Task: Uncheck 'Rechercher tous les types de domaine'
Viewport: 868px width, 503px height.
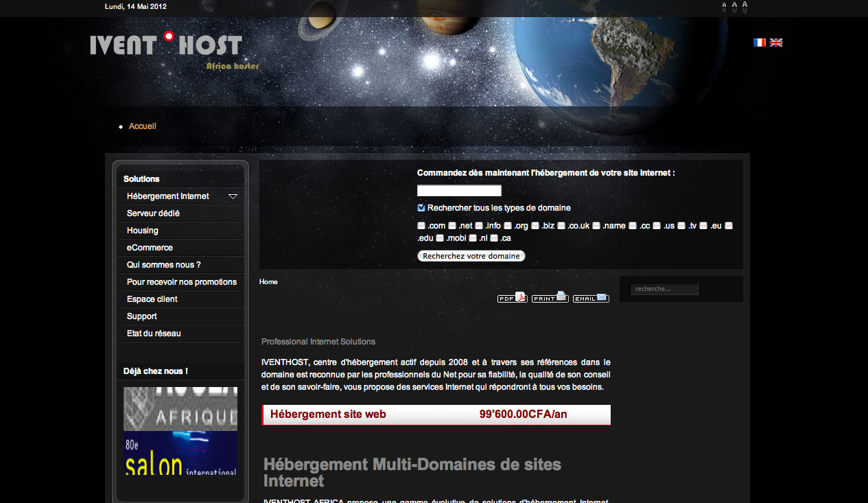Action: pos(421,208)
